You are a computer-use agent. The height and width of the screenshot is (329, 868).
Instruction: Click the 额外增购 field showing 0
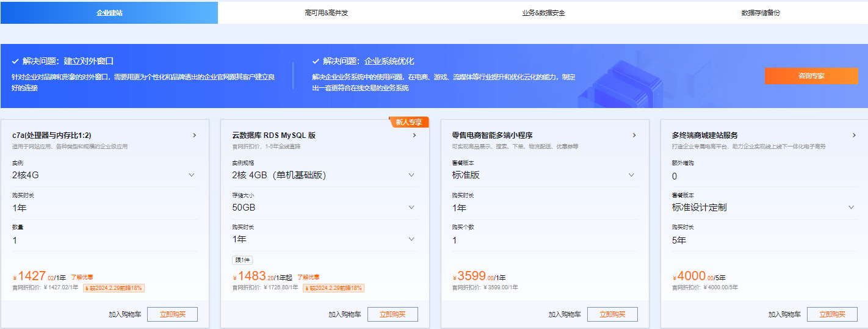[764, 176]
